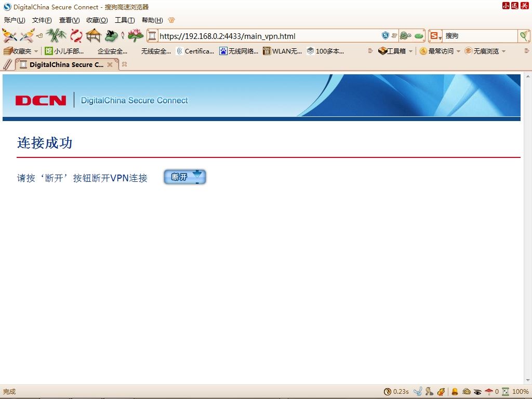Screen dimensions: 532x399
Task: Click the golden bell icon in the status bar
Action: click(x=455, y=392)
